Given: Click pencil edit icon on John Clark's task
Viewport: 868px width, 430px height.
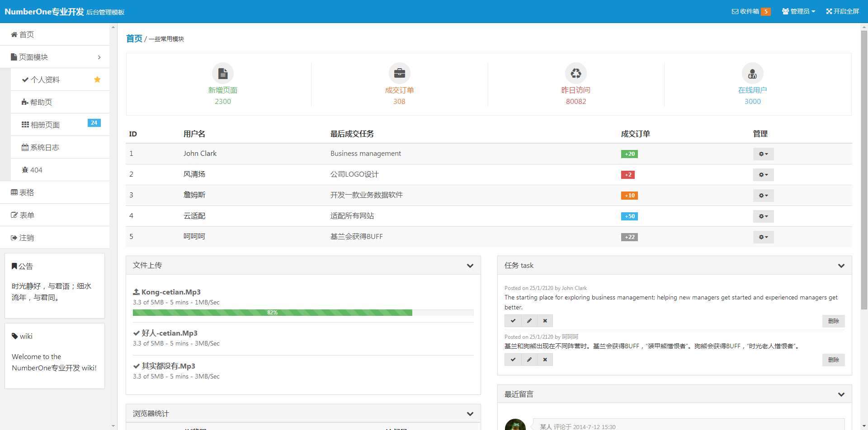Looking at the screenshot, I should [x=529, y=321].
